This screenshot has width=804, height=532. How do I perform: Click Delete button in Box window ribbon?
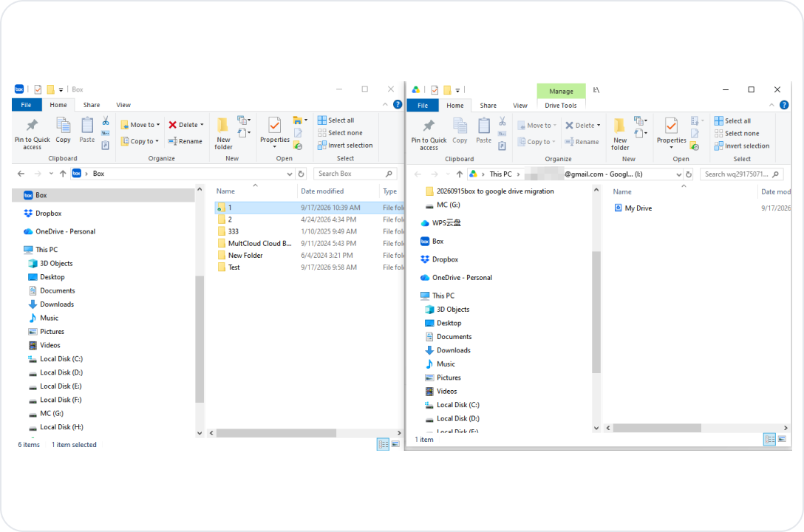pos(186,125)
